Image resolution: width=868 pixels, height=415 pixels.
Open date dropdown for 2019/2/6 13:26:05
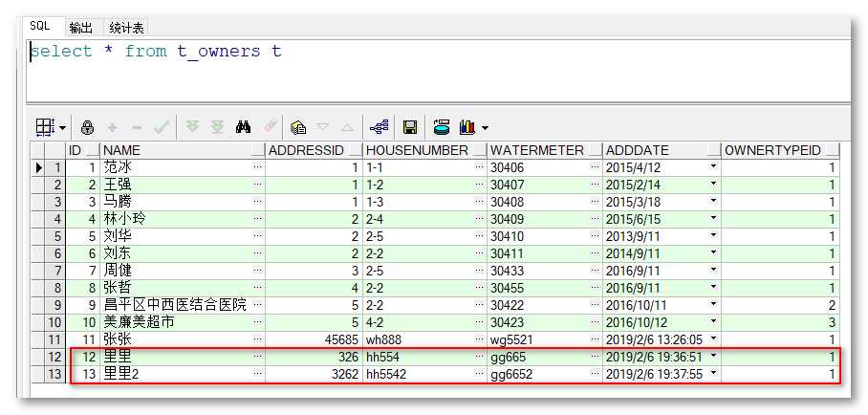click(713, 338)
